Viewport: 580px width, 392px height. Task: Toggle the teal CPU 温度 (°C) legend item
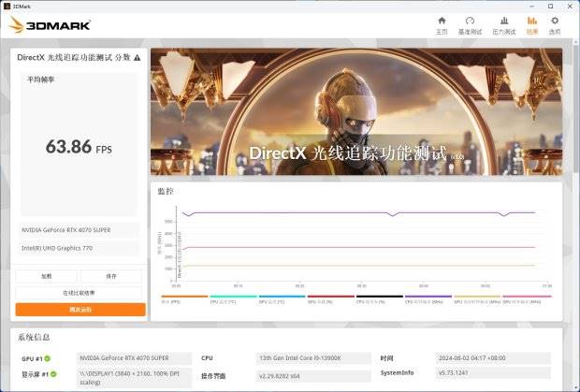pyautogui.click(x=234, y=299)
